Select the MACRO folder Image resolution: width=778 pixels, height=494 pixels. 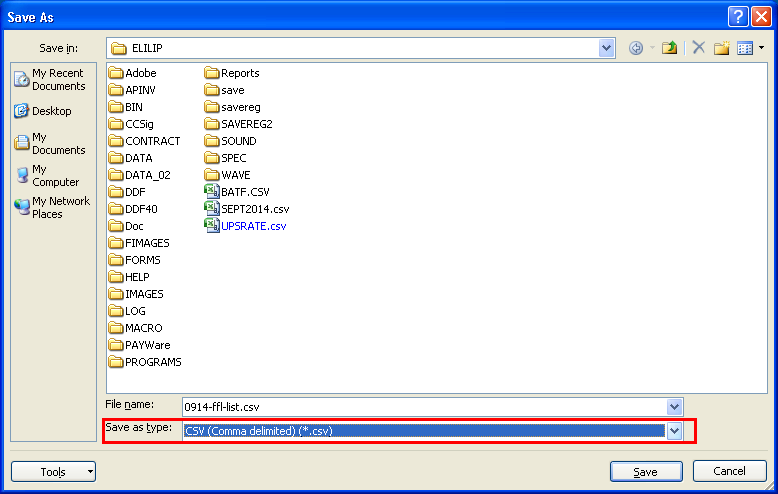point(135,328)
